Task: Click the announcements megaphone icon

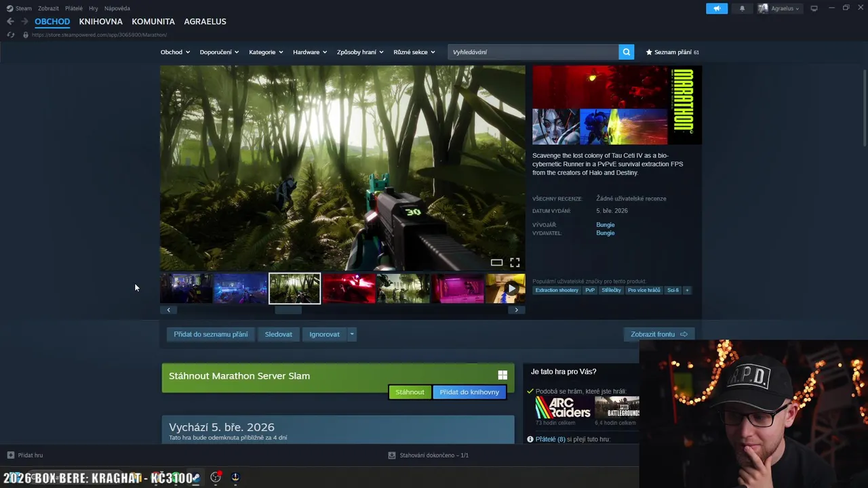Action: click(x=717, y=8)
